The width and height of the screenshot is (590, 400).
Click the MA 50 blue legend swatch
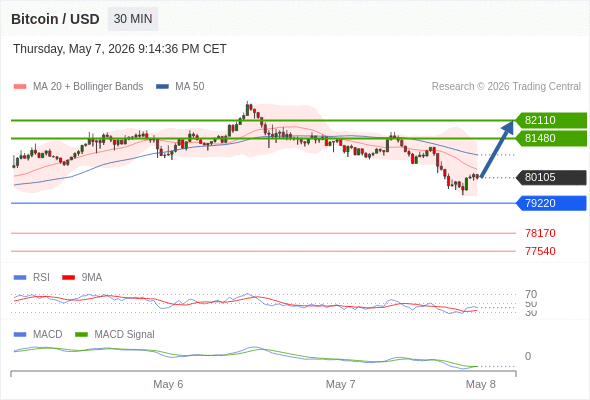[x=162, y=87]
